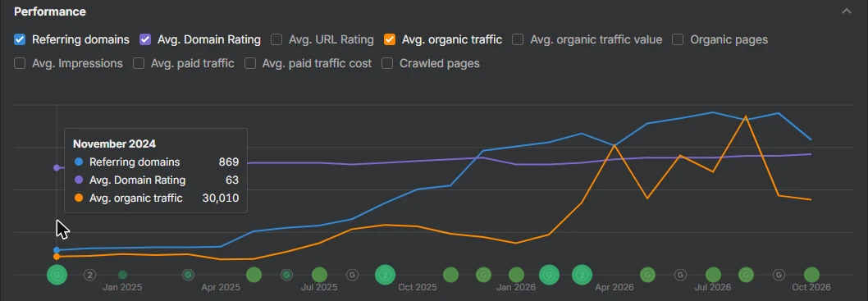
Task: Uncheck the Avg. organic traffic checkbox
Action: pyautogui.click(x=390, y=40)
